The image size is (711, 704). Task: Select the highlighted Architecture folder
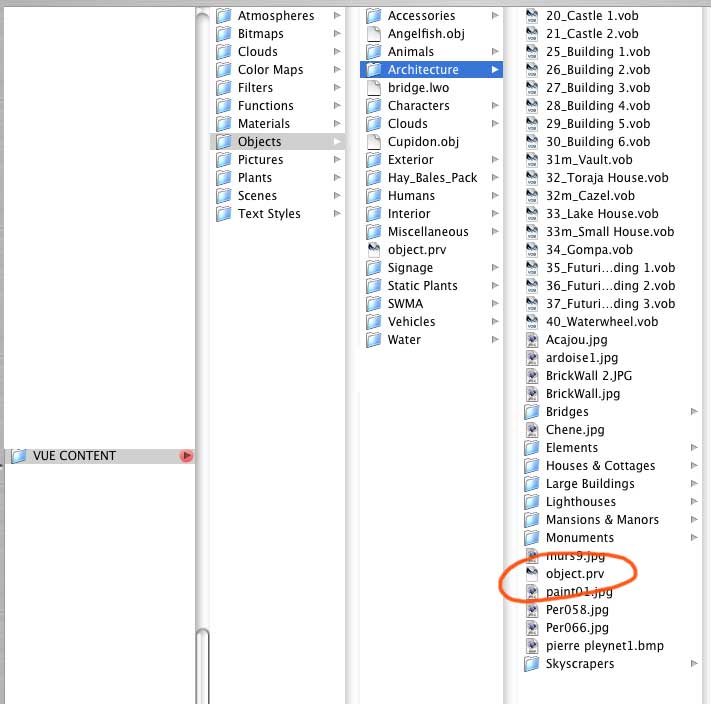431,70
